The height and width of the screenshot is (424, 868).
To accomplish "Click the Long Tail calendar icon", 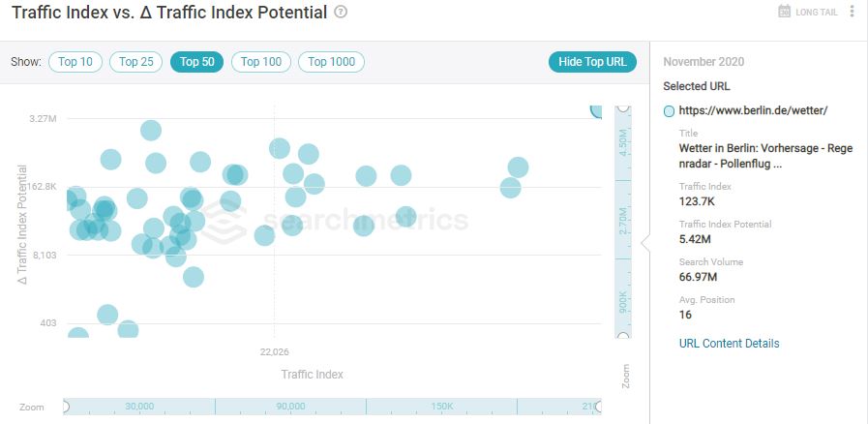I will point(784,12).
